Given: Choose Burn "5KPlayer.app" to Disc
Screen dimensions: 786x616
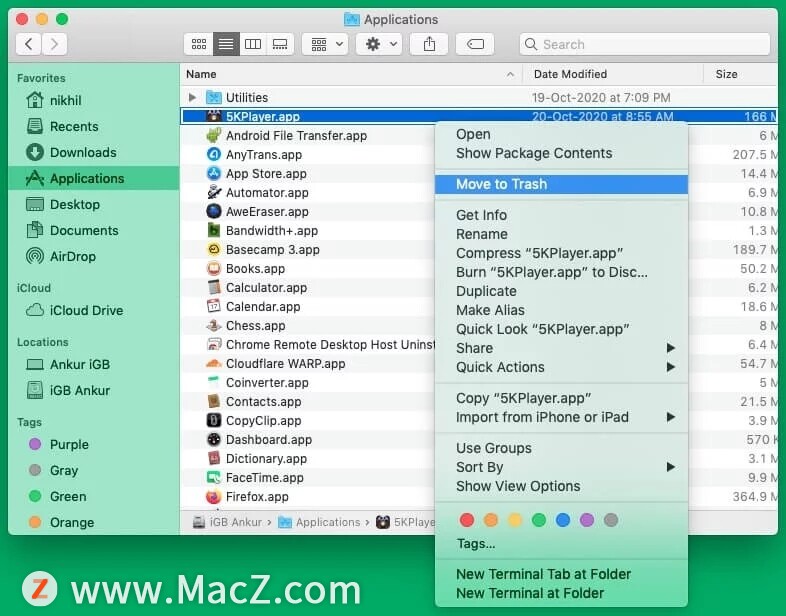Looking at the screenshot, I should (x=561, y=272).
